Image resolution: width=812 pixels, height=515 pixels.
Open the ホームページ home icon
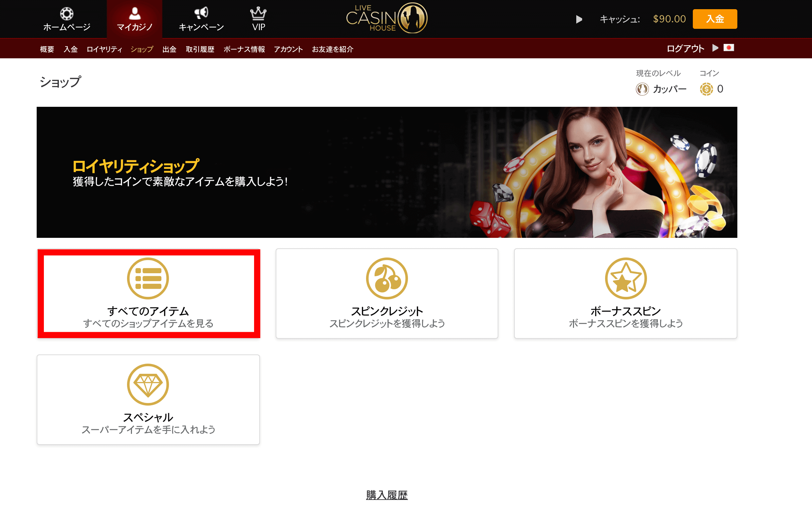point(67,13)
